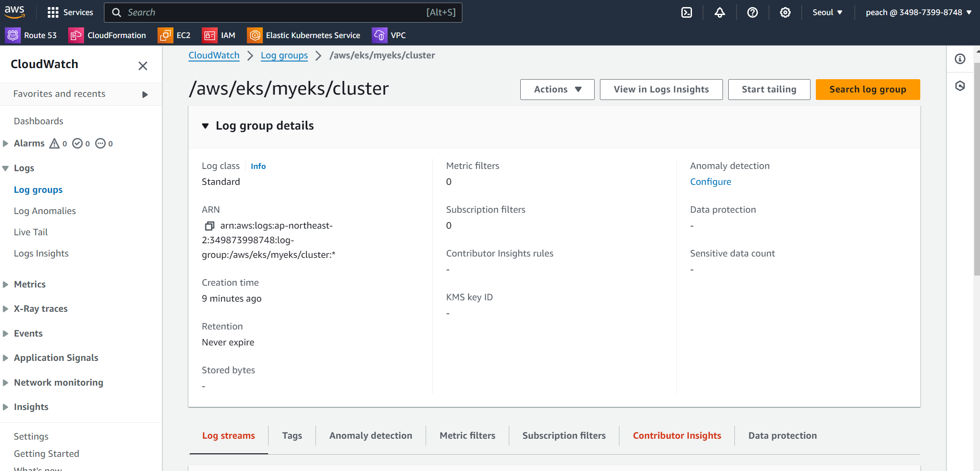Switch to the Anomaly detection tab
The height and width of the screenshot is (471, 980).
click(370, 436)
